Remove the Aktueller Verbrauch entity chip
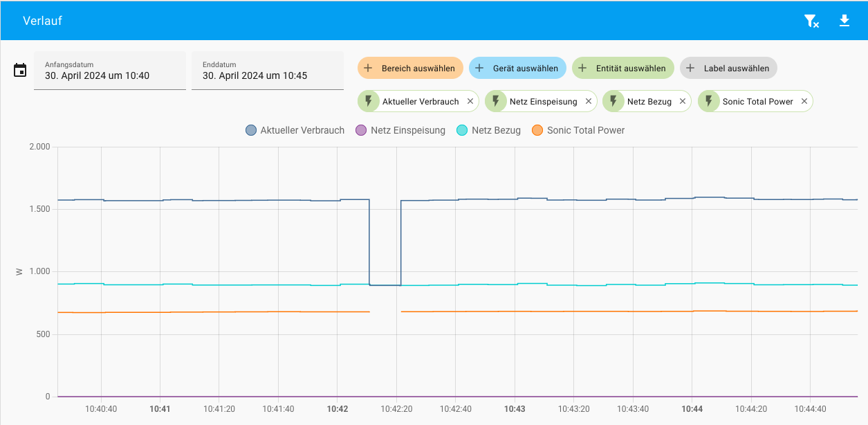Viewport: 868px width, 425px height. tap(470, 101)
